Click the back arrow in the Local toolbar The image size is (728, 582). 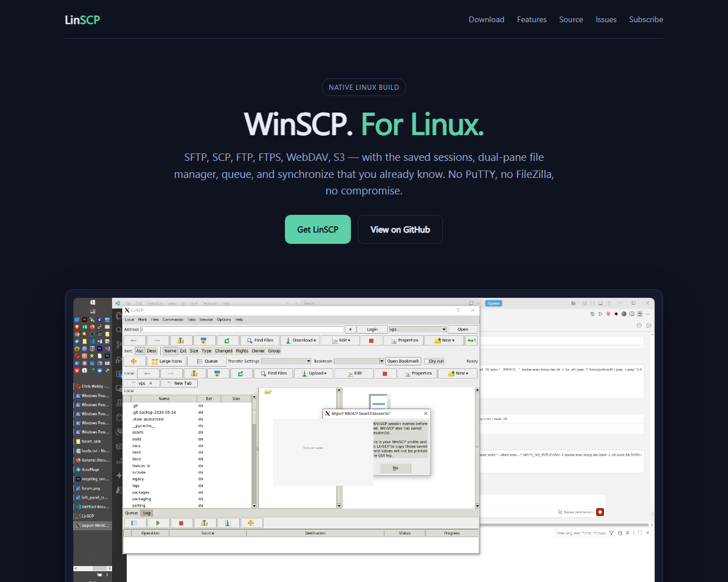click(x=148, y=373)
